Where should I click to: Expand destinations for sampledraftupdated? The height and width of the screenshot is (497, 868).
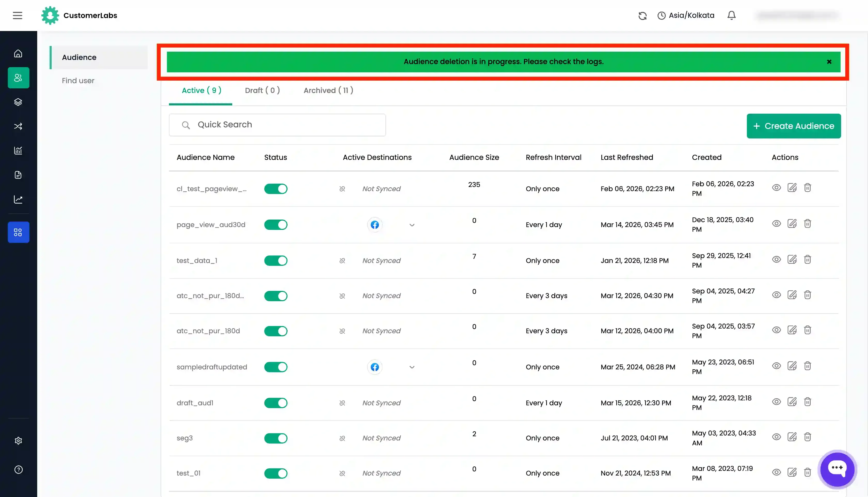[x=412, y=367]
